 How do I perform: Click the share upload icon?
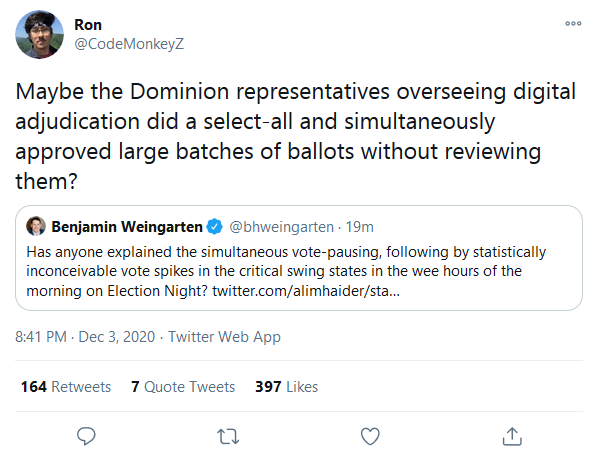512,436
